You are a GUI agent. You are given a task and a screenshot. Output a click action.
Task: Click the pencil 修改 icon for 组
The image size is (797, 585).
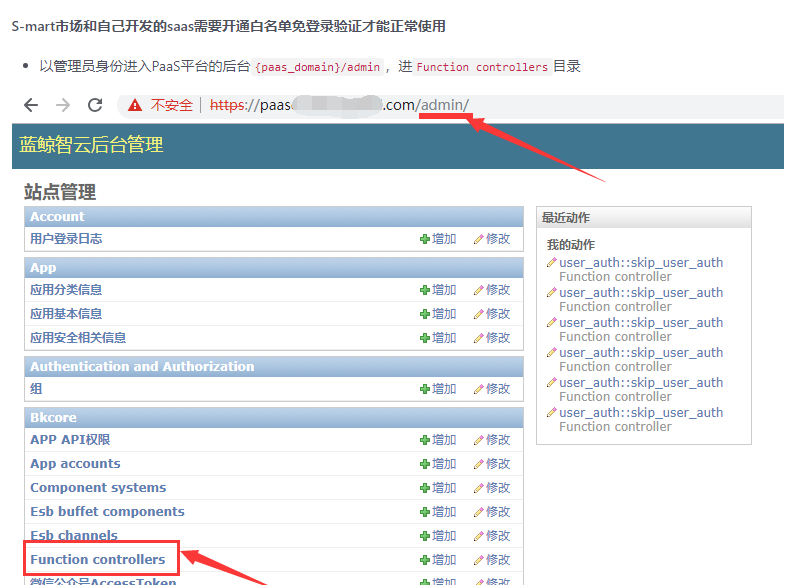tap(478, 389)
